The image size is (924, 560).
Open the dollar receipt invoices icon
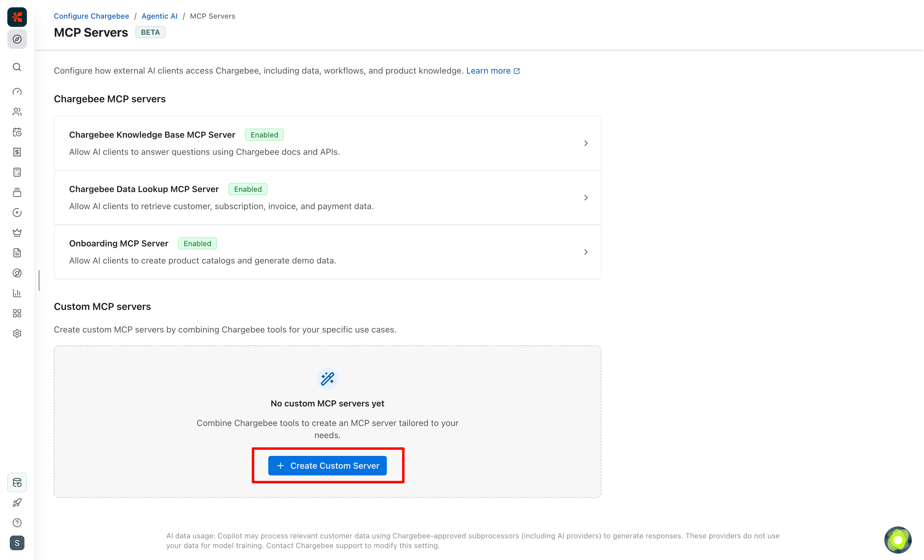click(17, 152)
